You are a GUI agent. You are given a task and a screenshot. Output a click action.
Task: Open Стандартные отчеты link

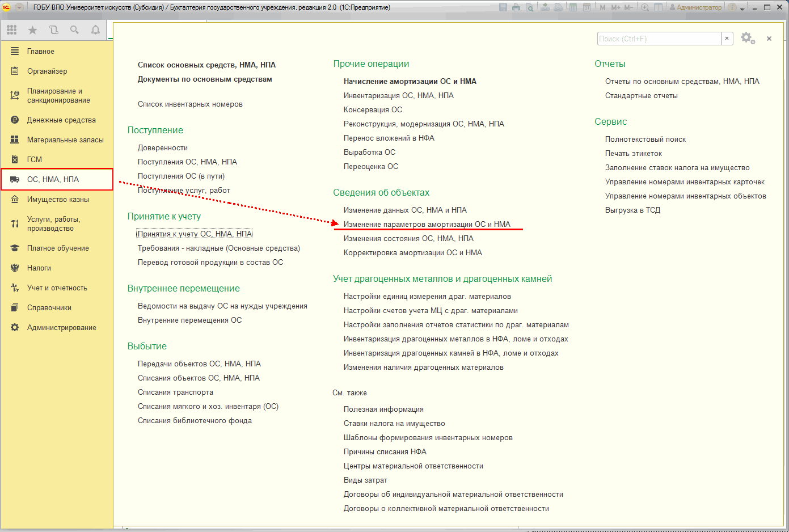point(642,95)
